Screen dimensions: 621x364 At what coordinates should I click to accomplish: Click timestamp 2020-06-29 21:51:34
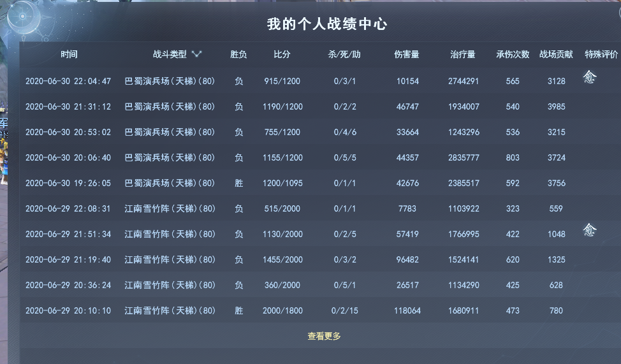tap(68, 234)
